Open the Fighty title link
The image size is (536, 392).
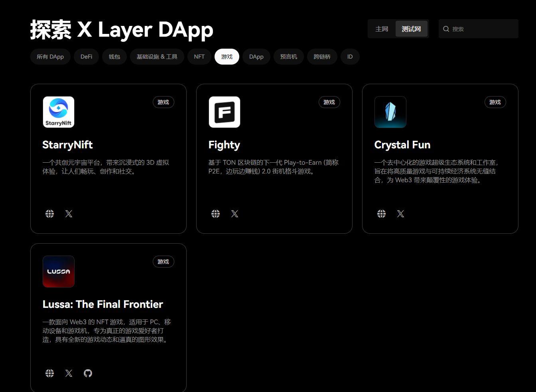tap(224, 145)
